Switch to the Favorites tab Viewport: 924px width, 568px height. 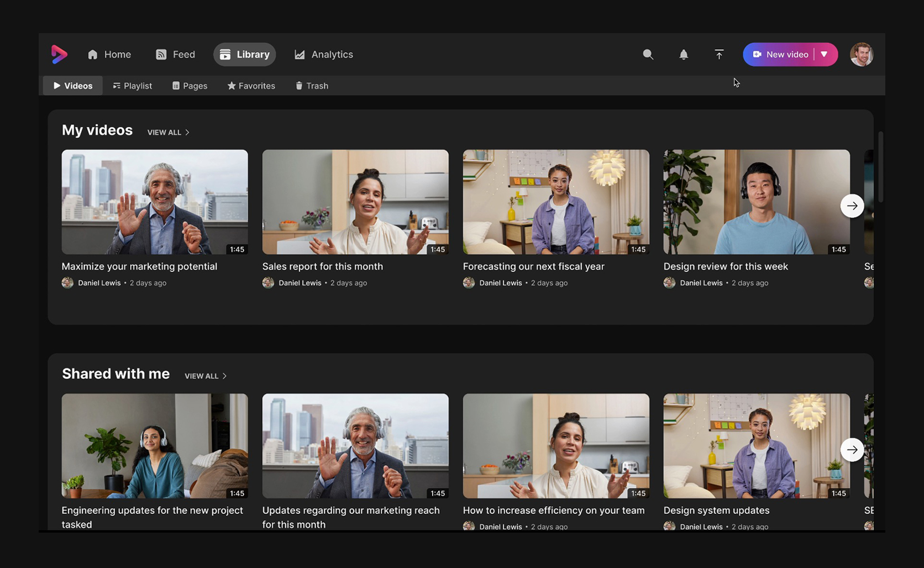click(251, 86)
